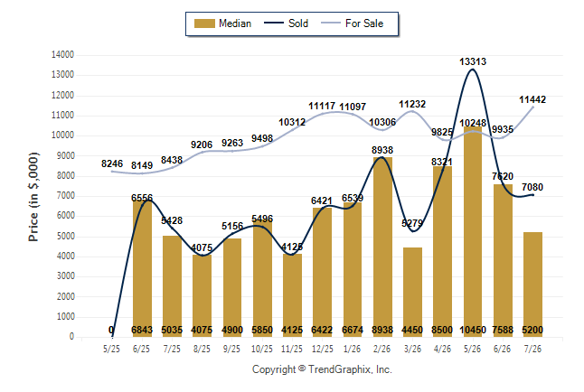The image size is (584, 392).
Task: Select the Sold legend line icon
Action: click(x=274, y=23)
